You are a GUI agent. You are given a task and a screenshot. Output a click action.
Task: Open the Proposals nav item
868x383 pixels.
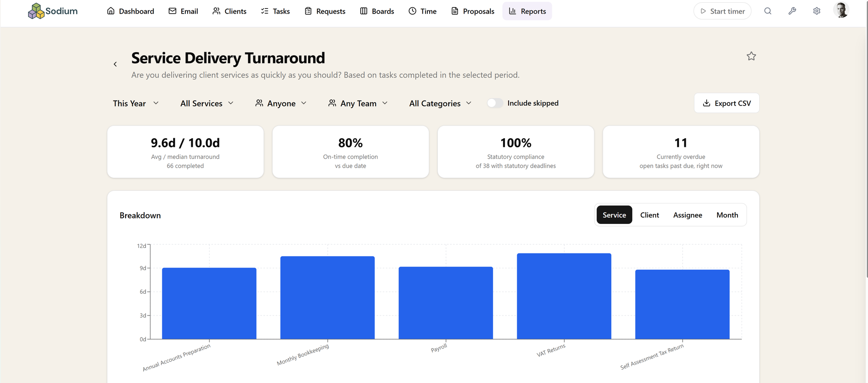(x=473, y=11)
